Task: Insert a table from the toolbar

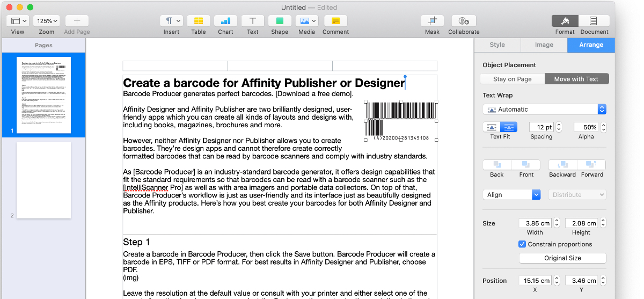Action: [199, 21]
